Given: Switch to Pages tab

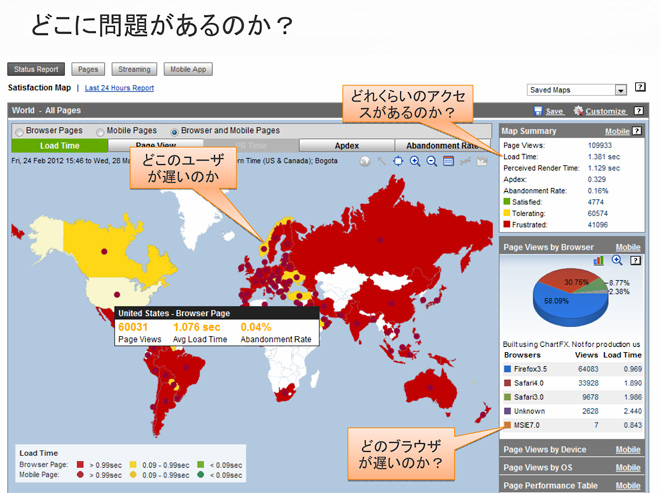Looking at the screenshot, I should point(88,69).
